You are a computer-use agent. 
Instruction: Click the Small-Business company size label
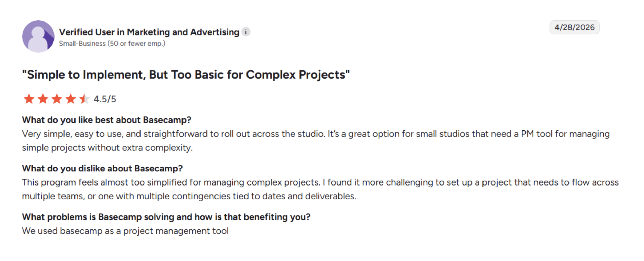coord(112,43)
